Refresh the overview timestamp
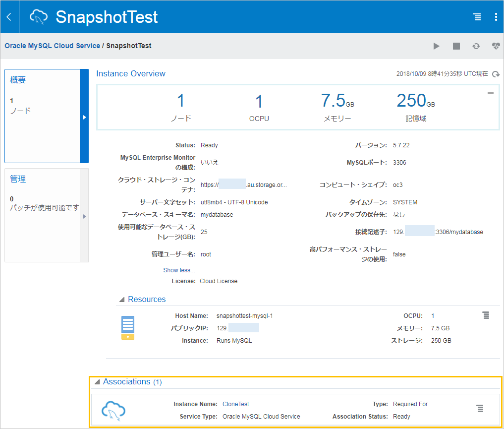This screenshot has height=429, width=504. coord(496,74)
